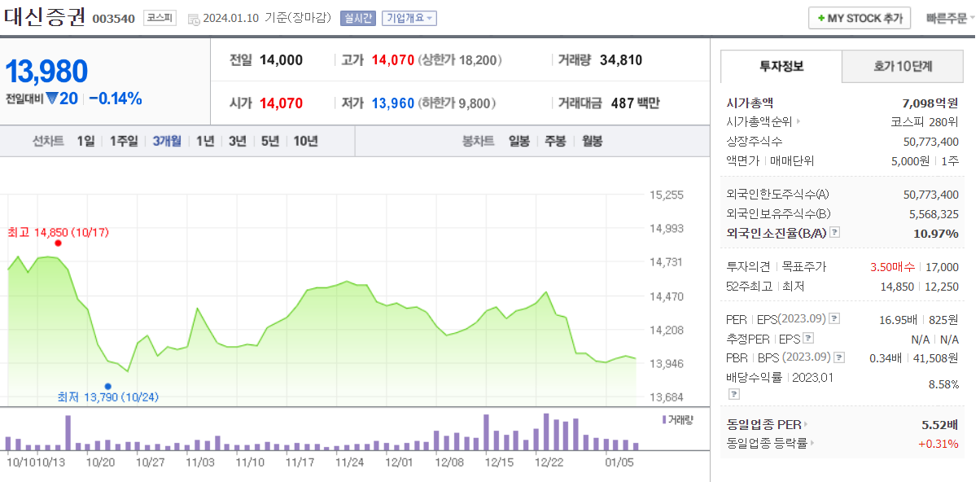Select the 10년 line chart period

click(305, 141)
